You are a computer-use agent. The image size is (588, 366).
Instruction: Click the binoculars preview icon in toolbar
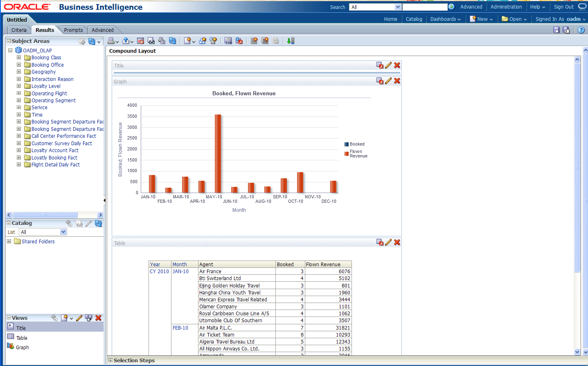coord(151,41)
